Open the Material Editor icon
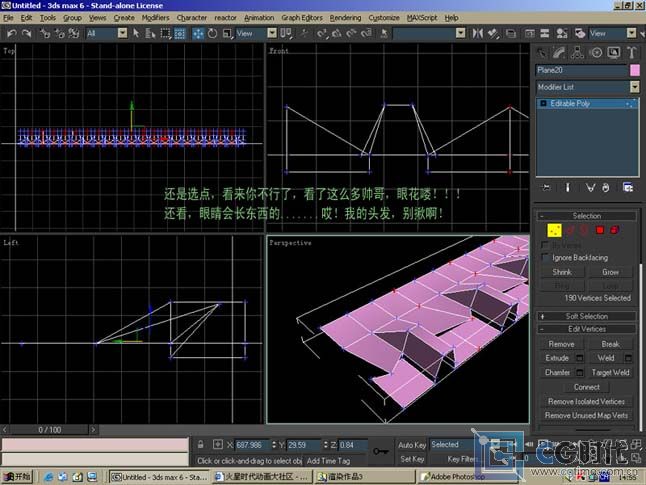This screenshot has width=646, height=485. coord(561,33)
